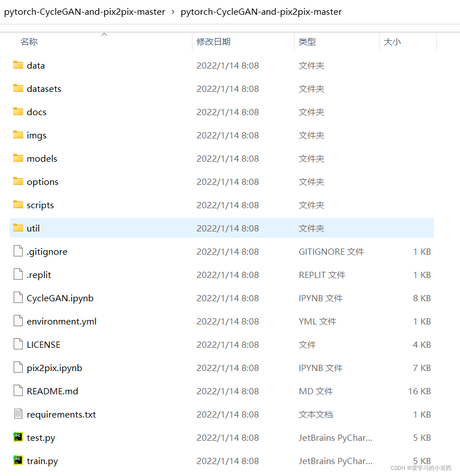Click the .replit file icon
460x476 pixels.
point(18,275)
